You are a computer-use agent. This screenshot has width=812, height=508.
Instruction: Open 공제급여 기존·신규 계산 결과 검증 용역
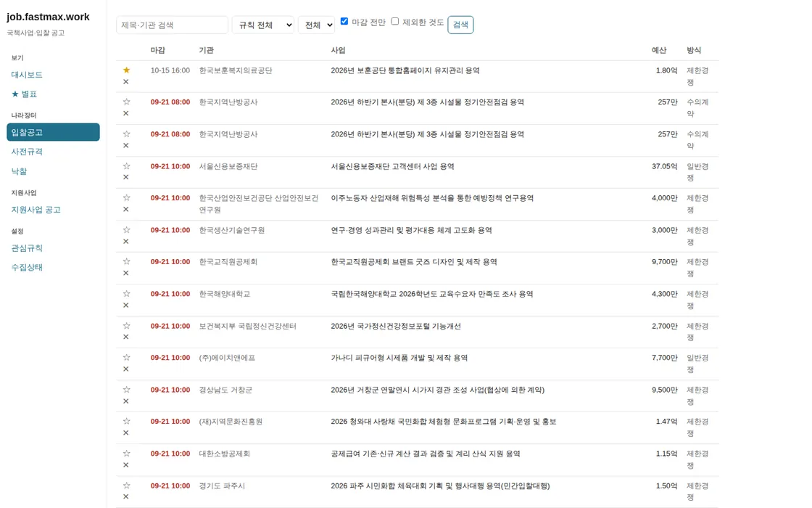425,453
